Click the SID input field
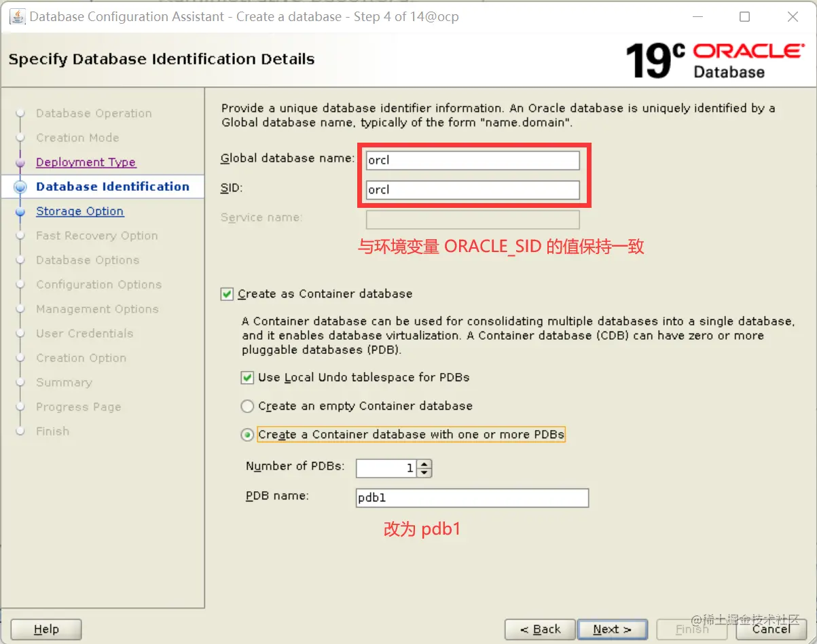 point(473,190)
